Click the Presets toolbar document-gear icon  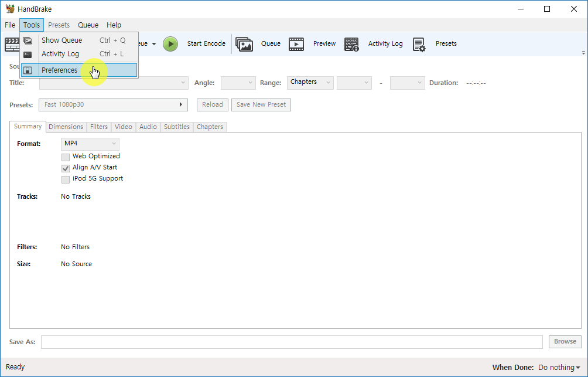click(x=419, y=45)
